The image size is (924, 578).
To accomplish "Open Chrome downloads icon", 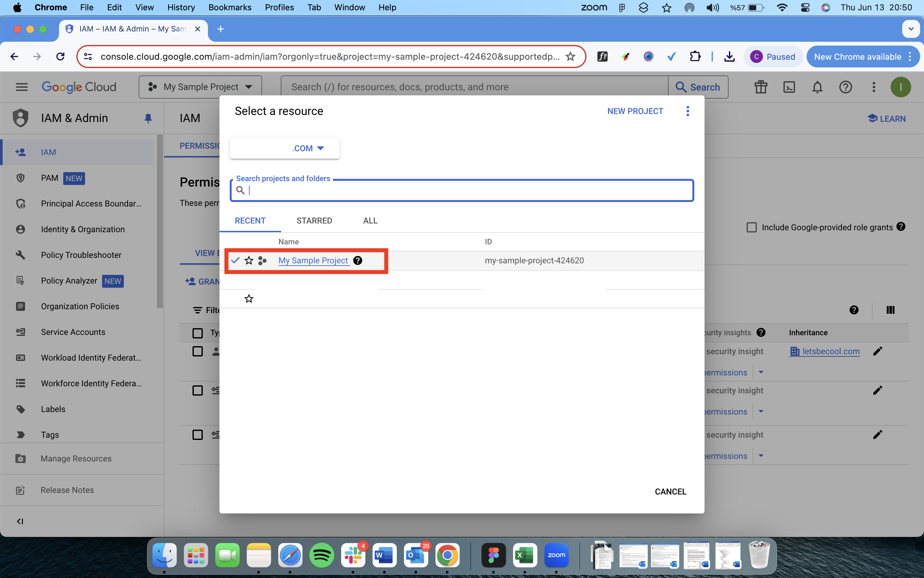I will coord(729,57).
